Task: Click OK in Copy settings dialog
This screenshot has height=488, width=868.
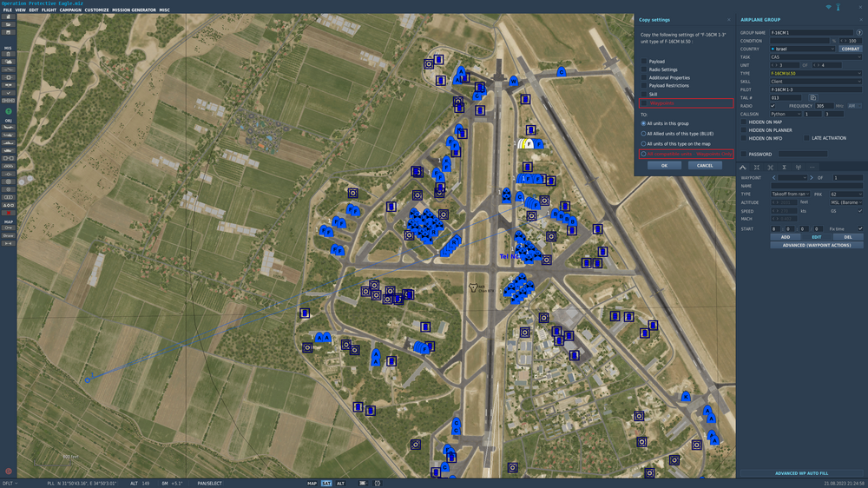Action: point(664,166)
